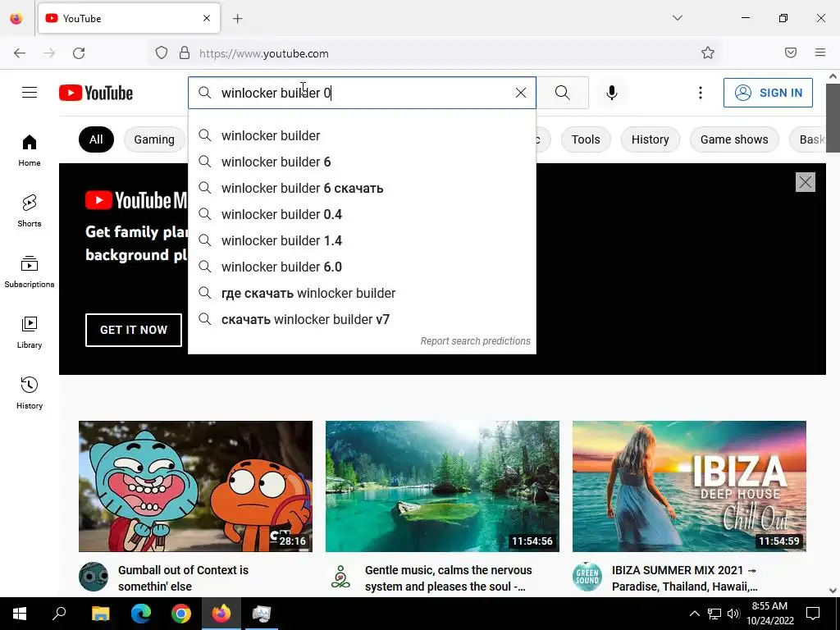840x630 pixels.
Task: Open the Gumball video's channel avatar
Action: (94, 577)
